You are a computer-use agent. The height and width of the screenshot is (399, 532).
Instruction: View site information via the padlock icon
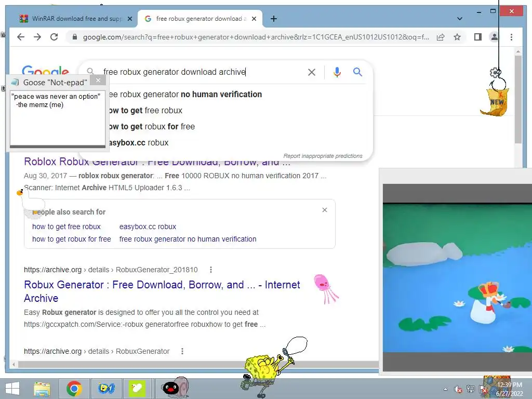click(75, 37)
